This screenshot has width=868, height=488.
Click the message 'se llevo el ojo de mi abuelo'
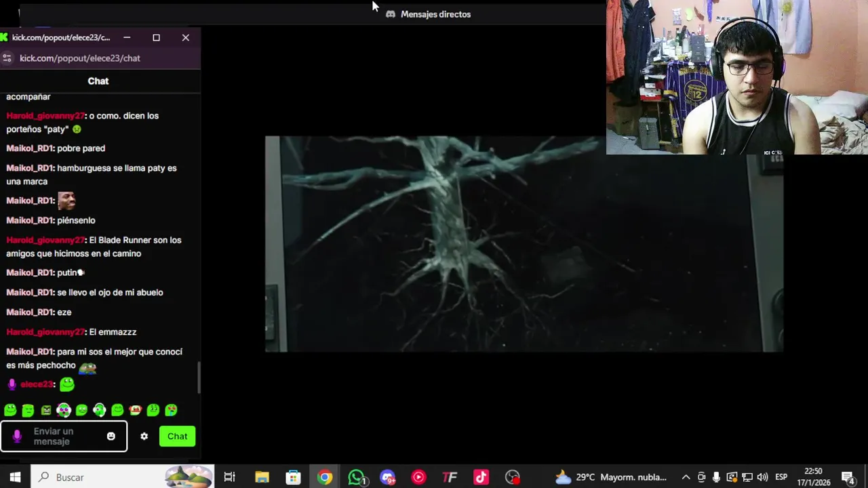(110, 293)
